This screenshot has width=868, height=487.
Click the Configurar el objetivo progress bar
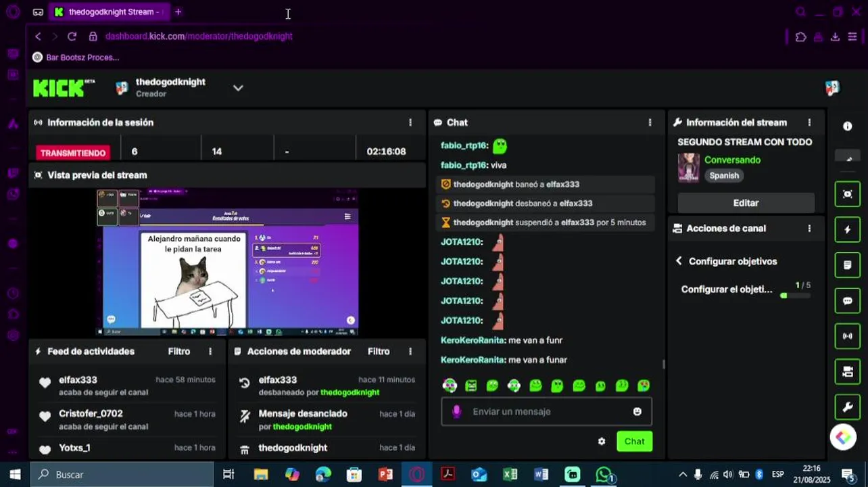click(796, 296)
